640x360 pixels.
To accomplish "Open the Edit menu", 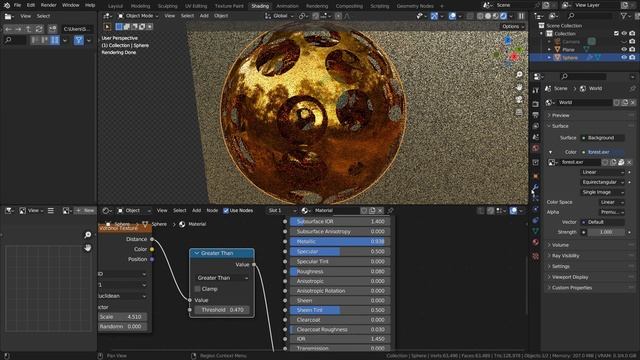I will point(31,5).
